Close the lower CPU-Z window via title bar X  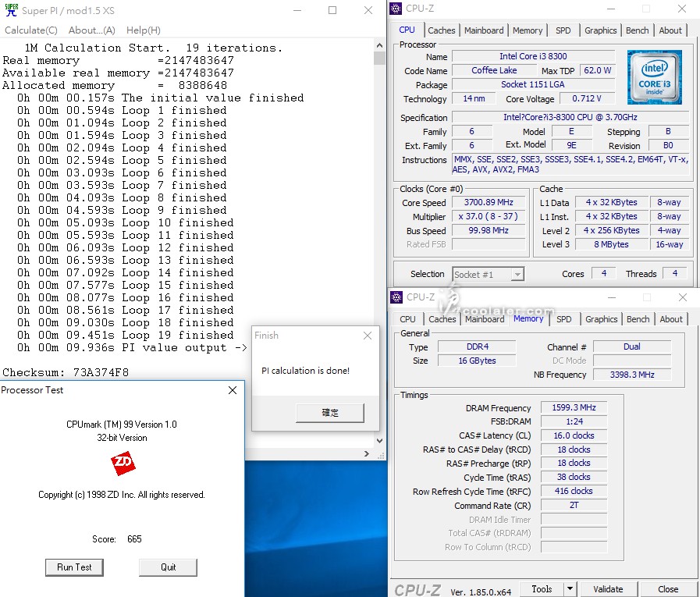pos(683,297)
